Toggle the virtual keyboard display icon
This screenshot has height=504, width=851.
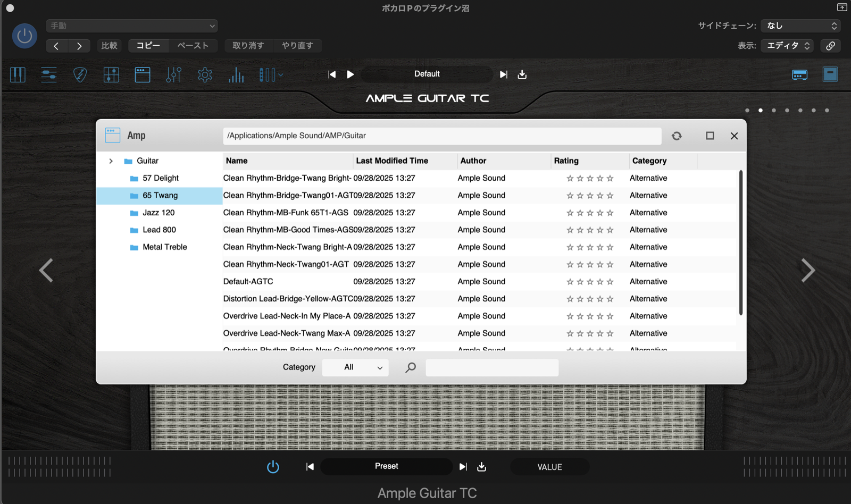(x=799, y=74)
